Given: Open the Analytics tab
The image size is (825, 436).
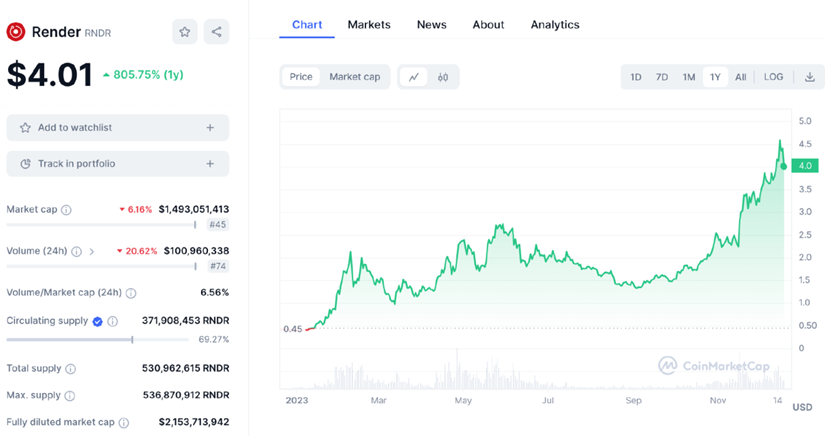Looking at the screenshot, I should [x=554, y=24].
